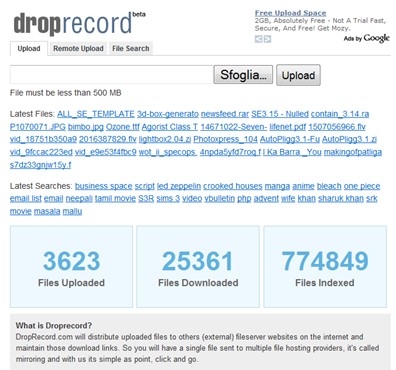Screen dimensions: 396x370
Task: Open Agorist Class T file link
Action: (170, 127)
